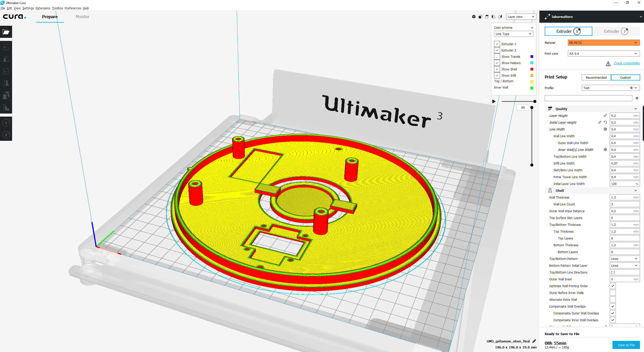This screenshot has height=352, width=644.
Task: Collapse the Shell settings section
Action: [x=592, y=191]
